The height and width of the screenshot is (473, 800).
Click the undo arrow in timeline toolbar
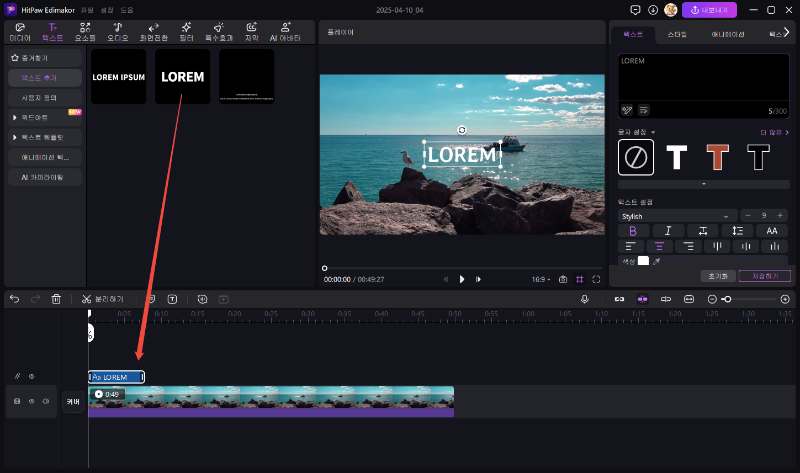point(14,299)
